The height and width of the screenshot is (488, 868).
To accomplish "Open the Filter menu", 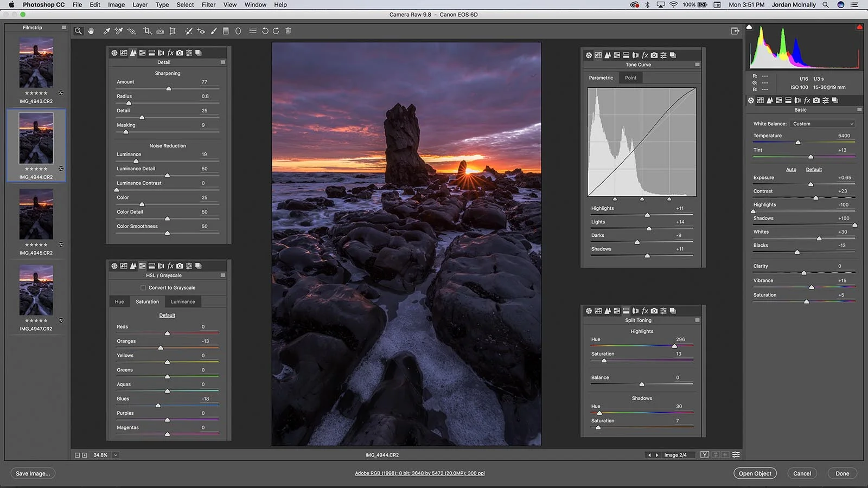I will [209, 5].
